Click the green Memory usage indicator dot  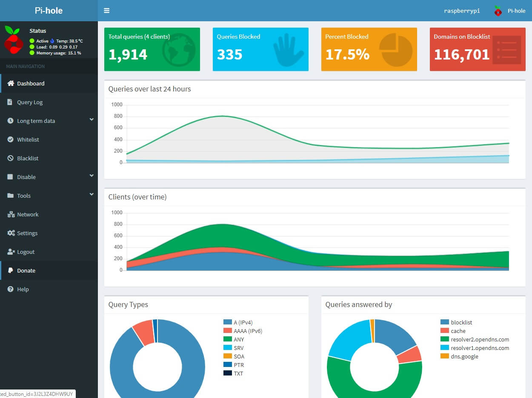[x=32, y=53]
